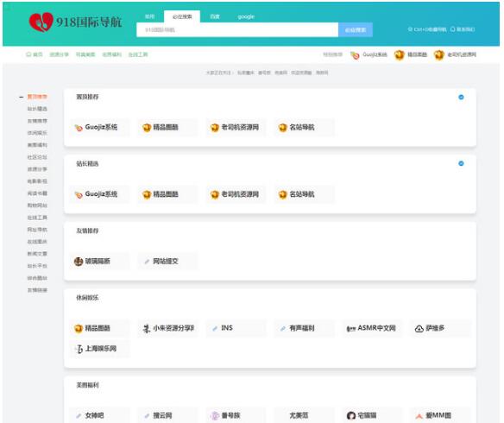Click 老司机资源网 icon in top navigation bar
Image resolution: width=504 pixels, height=423 pixels.
[438, 55]
